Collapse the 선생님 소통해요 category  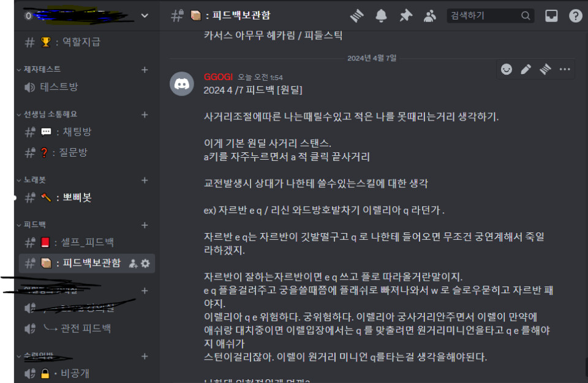[47, 114]
